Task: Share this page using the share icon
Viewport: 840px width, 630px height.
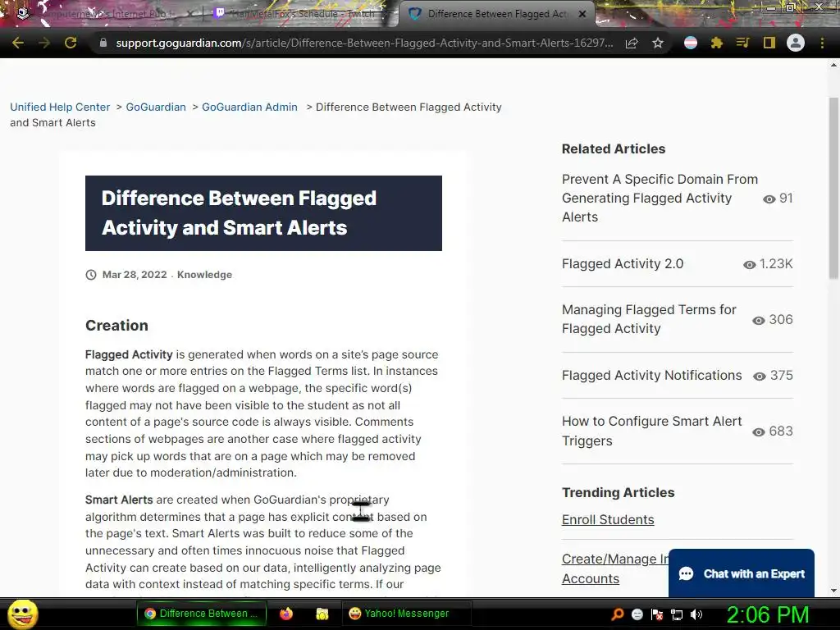Action: pos(632,43)
